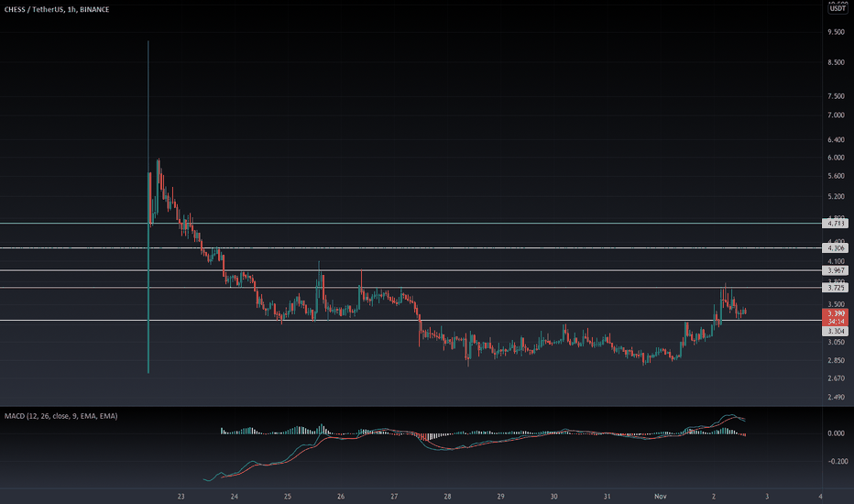Click date 28 on the time axis

pos(447,497)
